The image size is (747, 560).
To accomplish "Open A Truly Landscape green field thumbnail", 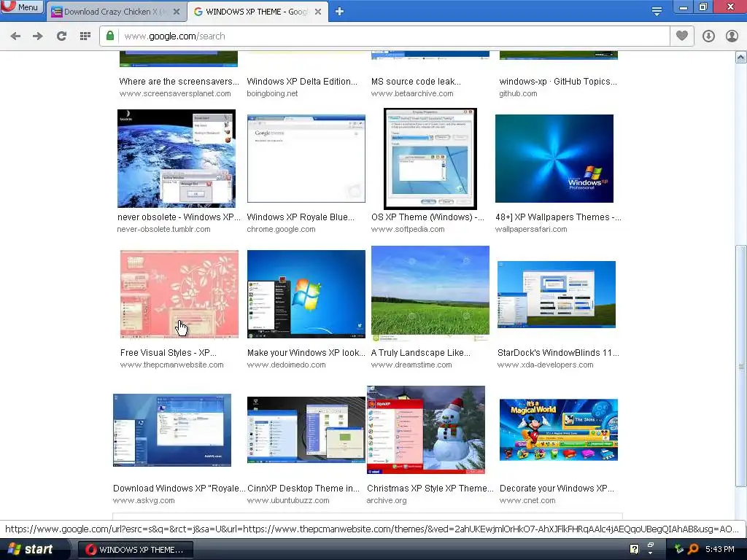I will pos(430,293).
